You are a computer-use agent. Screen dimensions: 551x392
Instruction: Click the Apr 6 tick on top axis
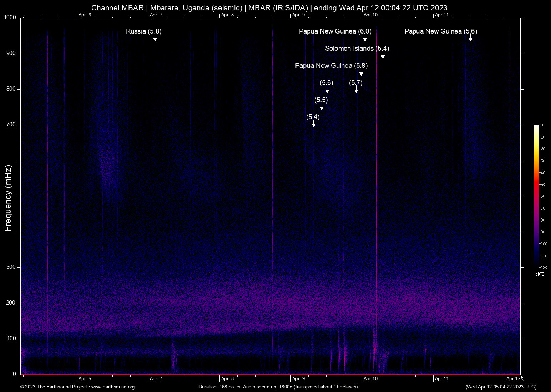point(85,15)
